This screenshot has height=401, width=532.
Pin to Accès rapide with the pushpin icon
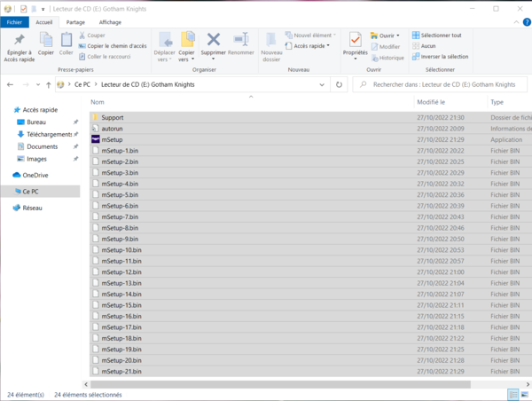[x=20, y=47]
